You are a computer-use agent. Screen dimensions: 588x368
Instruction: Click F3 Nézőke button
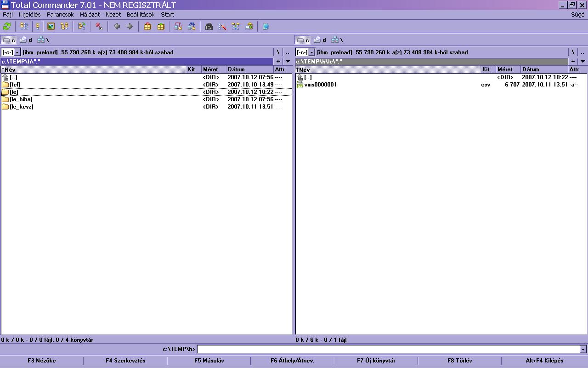[42, 361]
